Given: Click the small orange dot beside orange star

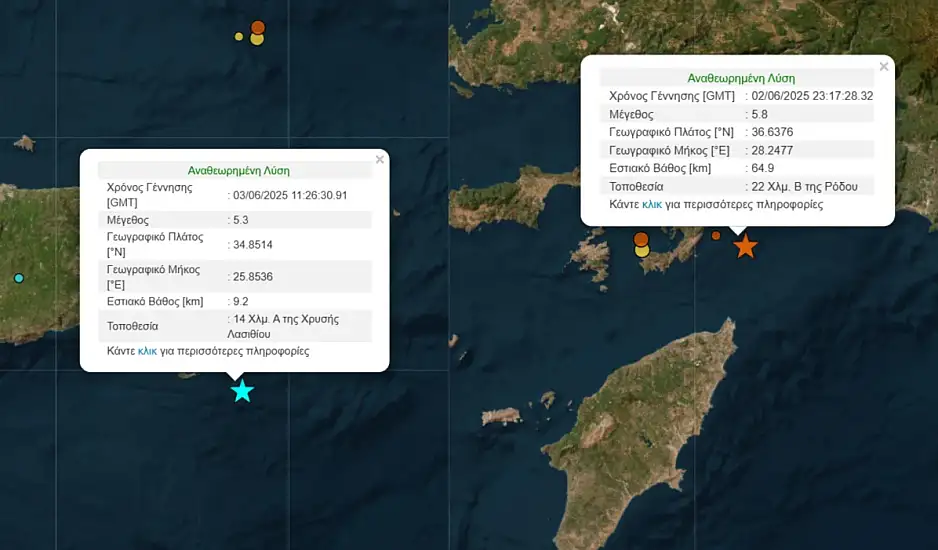Looking at the screenshot, I should coord(716,236).
